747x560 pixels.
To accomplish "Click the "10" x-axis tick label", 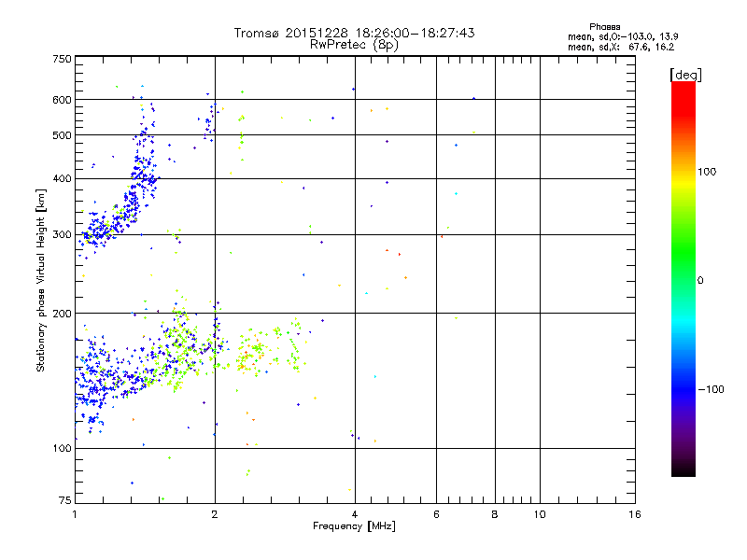I will click(x=539, y=514).
